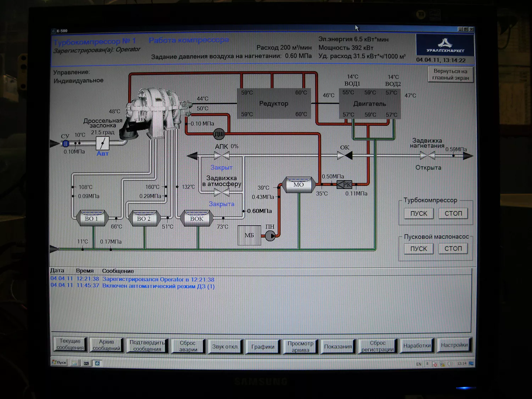Click the discharge gate valve (Задвижка нагнетания)
This screenshot has width=532, height=399.
click(427, 155)
